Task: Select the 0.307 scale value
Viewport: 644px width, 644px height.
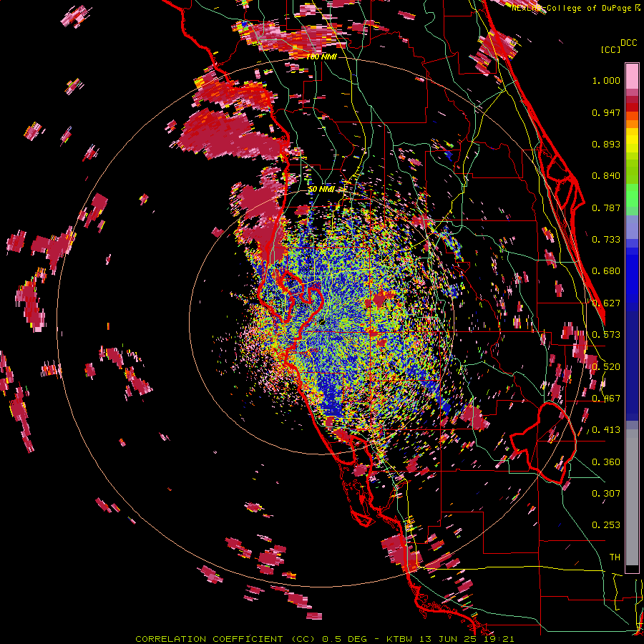Action: click(606, 494)
